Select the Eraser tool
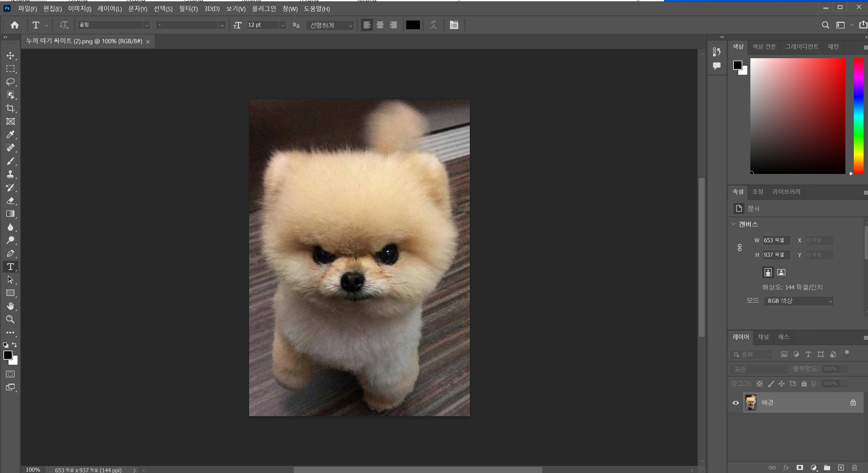The width and height of the screenshot is (868, 473). (10, 201)
